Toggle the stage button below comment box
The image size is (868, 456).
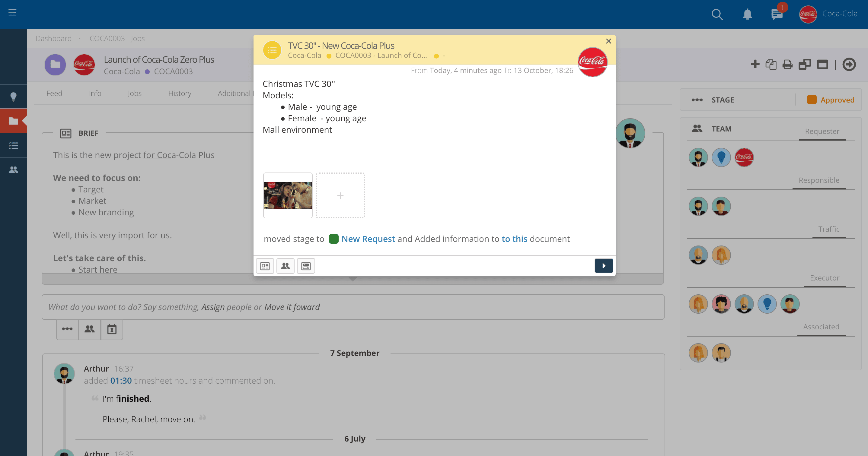tap(67, 329)
